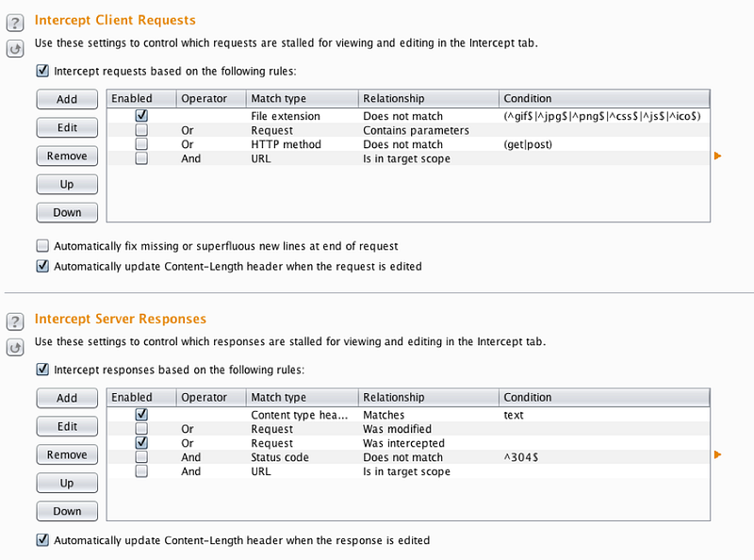The image size is (754, 560).
Task: Open help for Intercept Server Responses
Action: coord(15,321)
